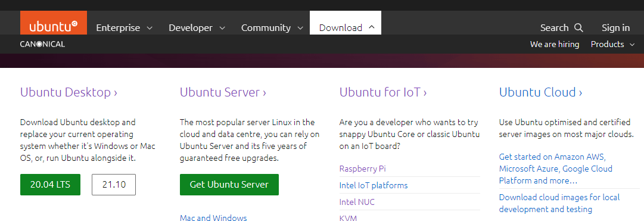
Task: Open the Enterprise menu
Action: [x=125, y=27]
